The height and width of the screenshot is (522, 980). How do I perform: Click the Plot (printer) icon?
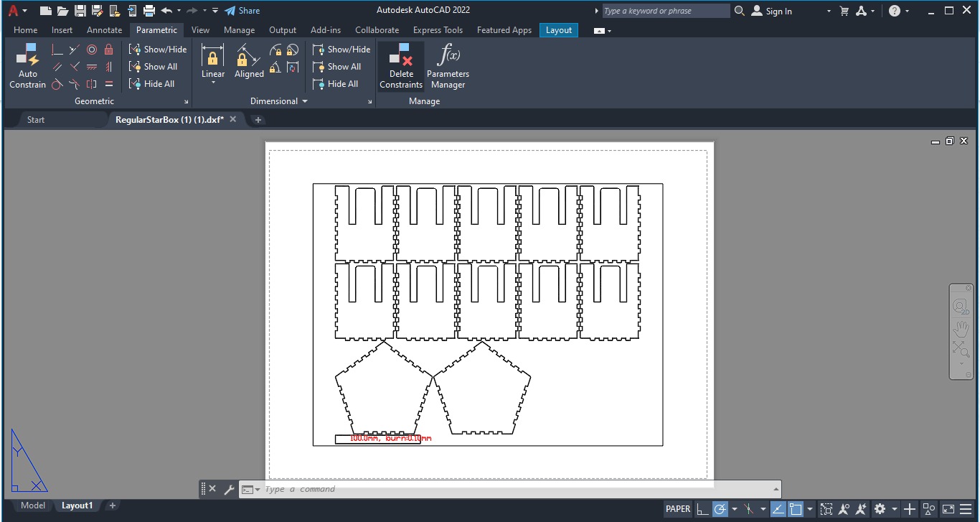149,11
